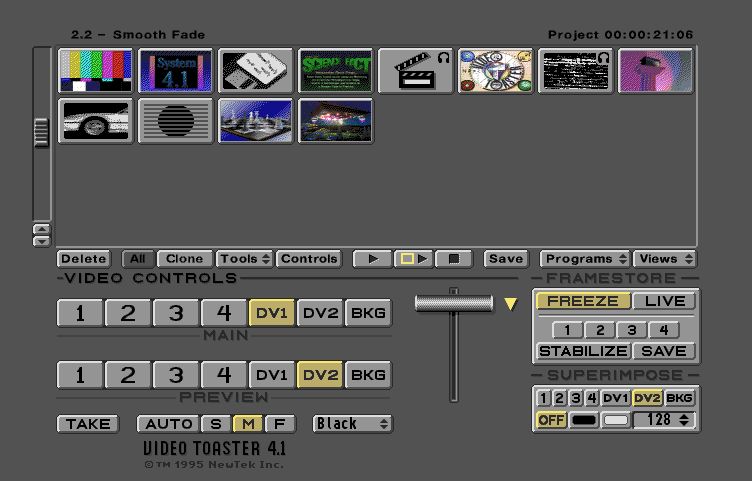The height and width of the screenshot is (481, 752).
Task: Select the green scrolling text thumbnail
Action: tap(336, 70)
